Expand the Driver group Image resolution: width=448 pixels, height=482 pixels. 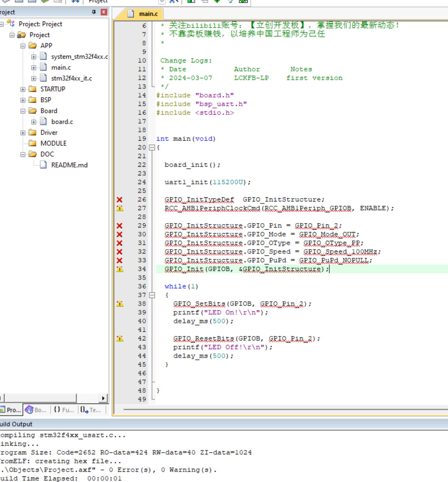pyautogui.click(x=23, y=132)
